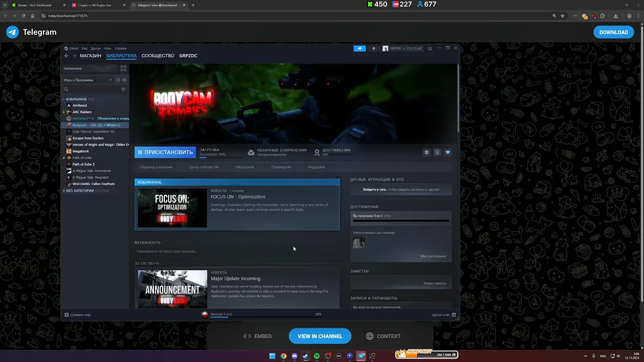Image resolution: width=644 pixels, height=362 pixels.
Task: Filter by ready-to-play icon
Action: tap(124, 80)
